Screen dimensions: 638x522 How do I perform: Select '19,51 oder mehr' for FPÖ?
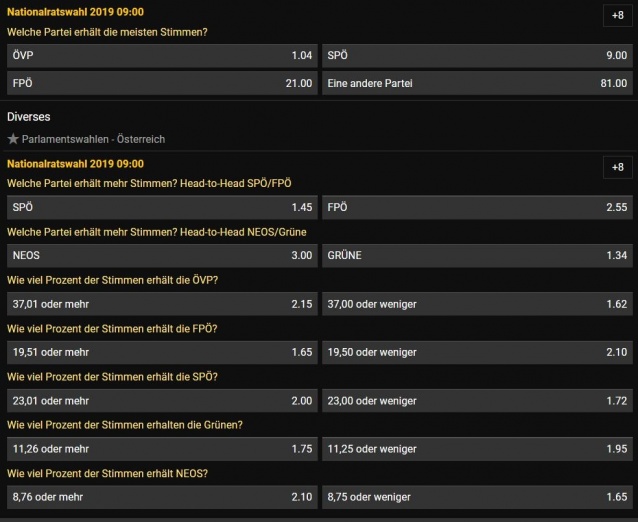click(162, 352)
